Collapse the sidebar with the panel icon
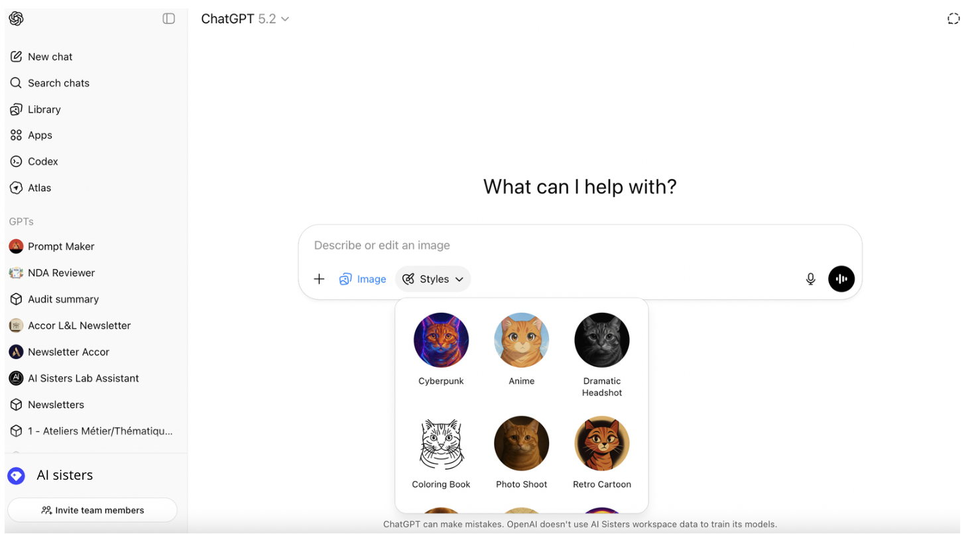The image size is (980, 534). point(169,19)
